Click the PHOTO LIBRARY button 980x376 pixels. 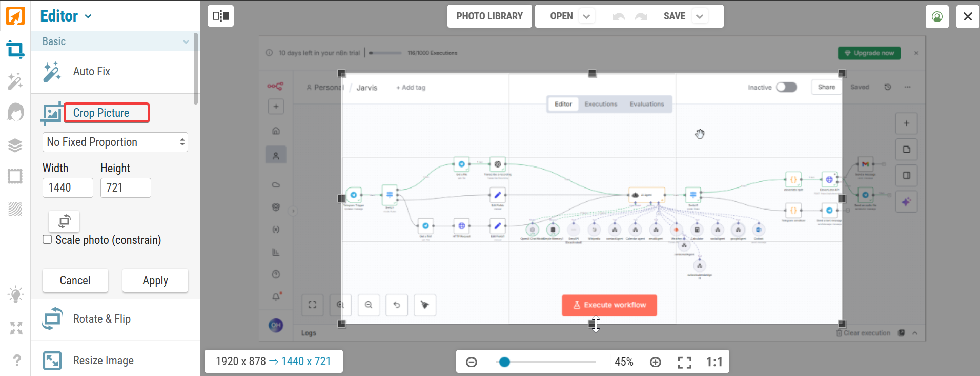pos(489,16)
